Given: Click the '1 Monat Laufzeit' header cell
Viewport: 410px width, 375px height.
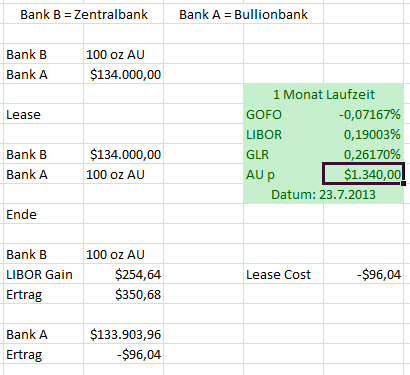Looking at the screenshot, I should 323,94.
